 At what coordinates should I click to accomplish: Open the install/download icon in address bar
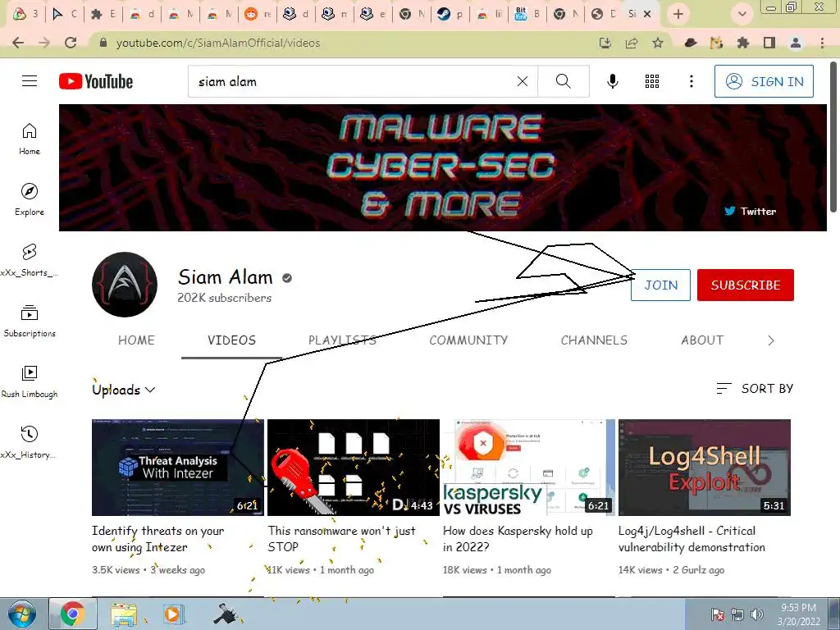tap(605, 43)
